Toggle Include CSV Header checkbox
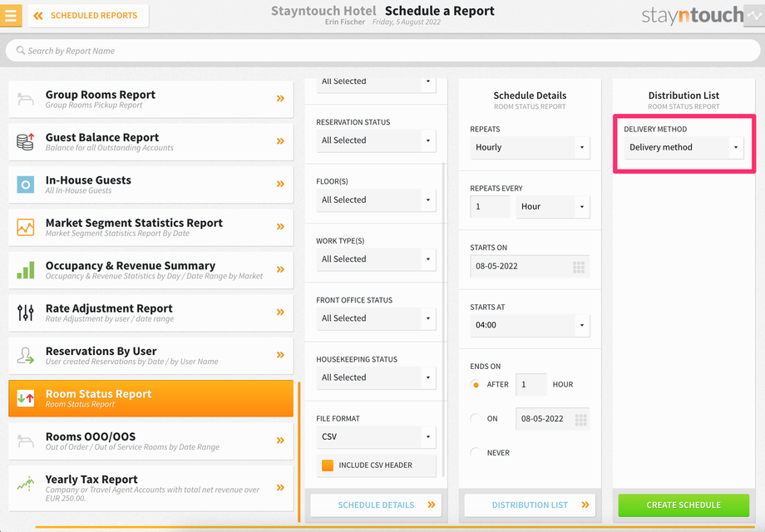 [x=328, y=465]
